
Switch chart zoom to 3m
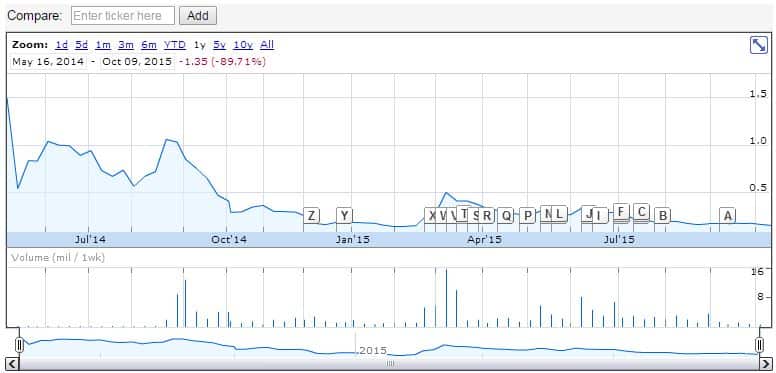[126, 45]
